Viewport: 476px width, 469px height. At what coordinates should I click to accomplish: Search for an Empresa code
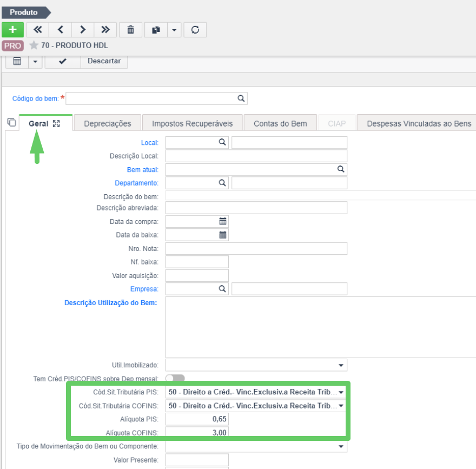[x=222, y=289]
